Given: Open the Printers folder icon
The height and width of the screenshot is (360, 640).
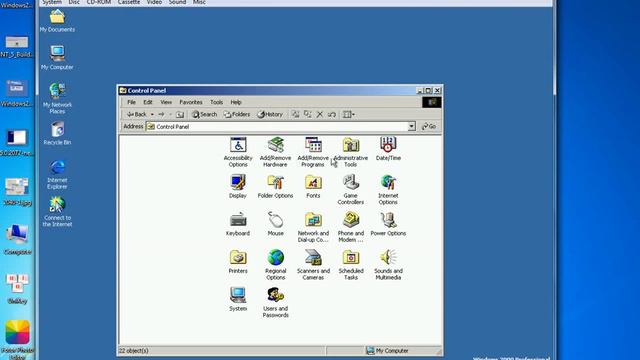Looking at the screenshot, I should [x=238, y=261].
